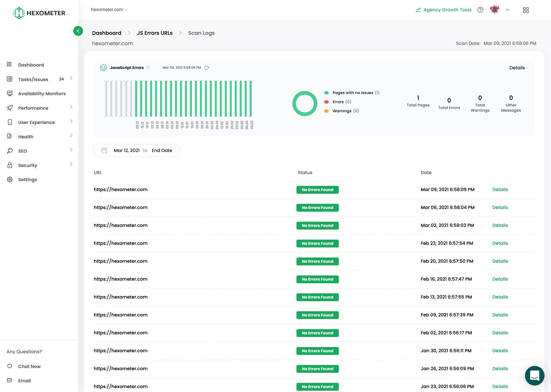The height and width of the screenshot is (392, 551).
Task: Expand the SEO submenu chevron
Action: pos(71,150)
